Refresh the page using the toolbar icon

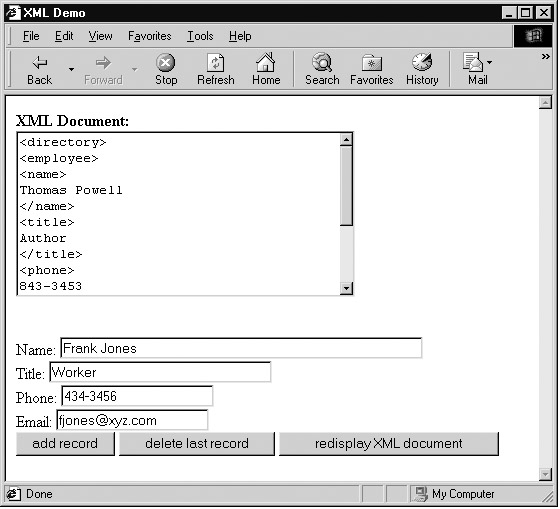tap(216, 63)
